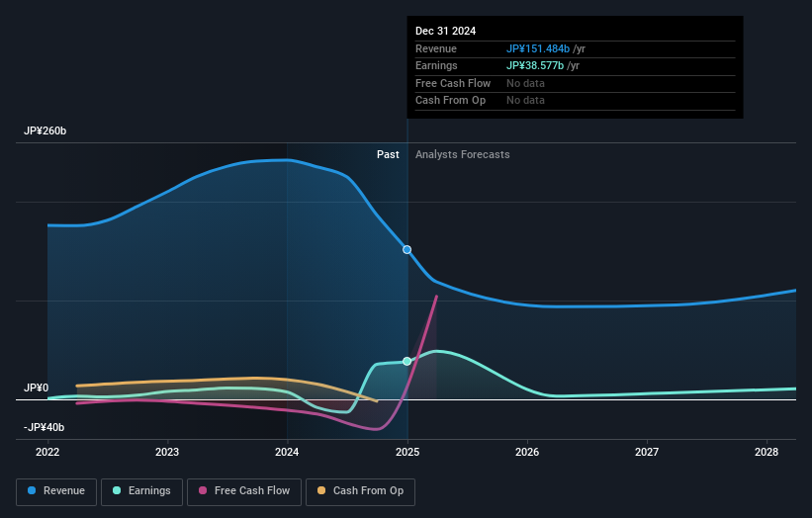Click the JP¥151.484b revenue value
This screenshot has height=518, width=812.
tap(538, 48)
